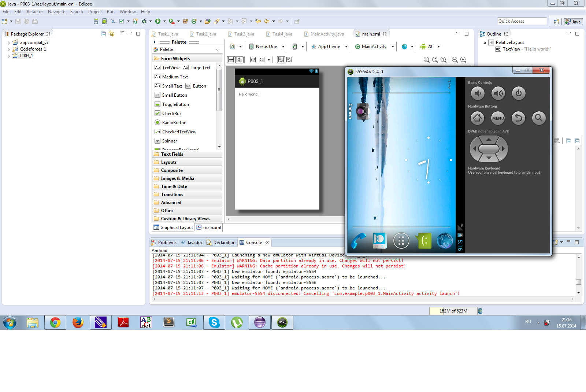This screenshot has width=586, height=392.
Task: Open the phone dialer in emulator dock
Action: (x=358, y=241)
